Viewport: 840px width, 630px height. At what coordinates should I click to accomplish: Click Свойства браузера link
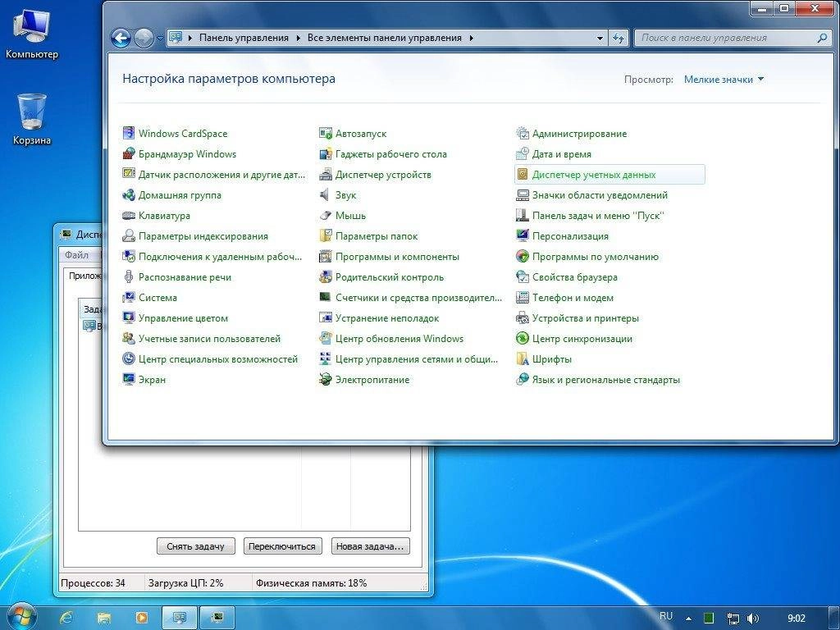(x=575, y=277)
